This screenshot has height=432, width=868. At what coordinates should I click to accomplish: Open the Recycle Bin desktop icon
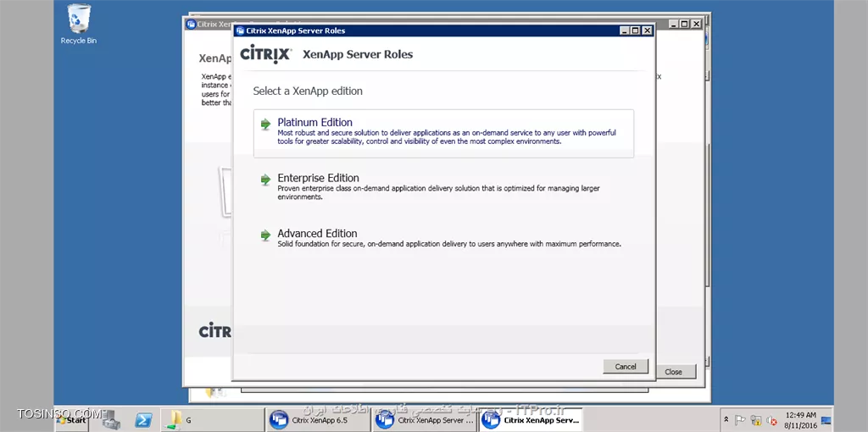click(x=79, y=25)
